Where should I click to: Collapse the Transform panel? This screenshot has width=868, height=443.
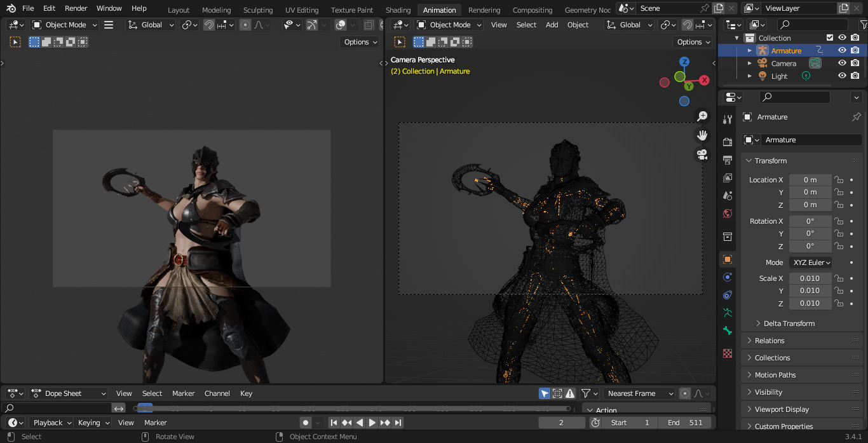point(749,161)
